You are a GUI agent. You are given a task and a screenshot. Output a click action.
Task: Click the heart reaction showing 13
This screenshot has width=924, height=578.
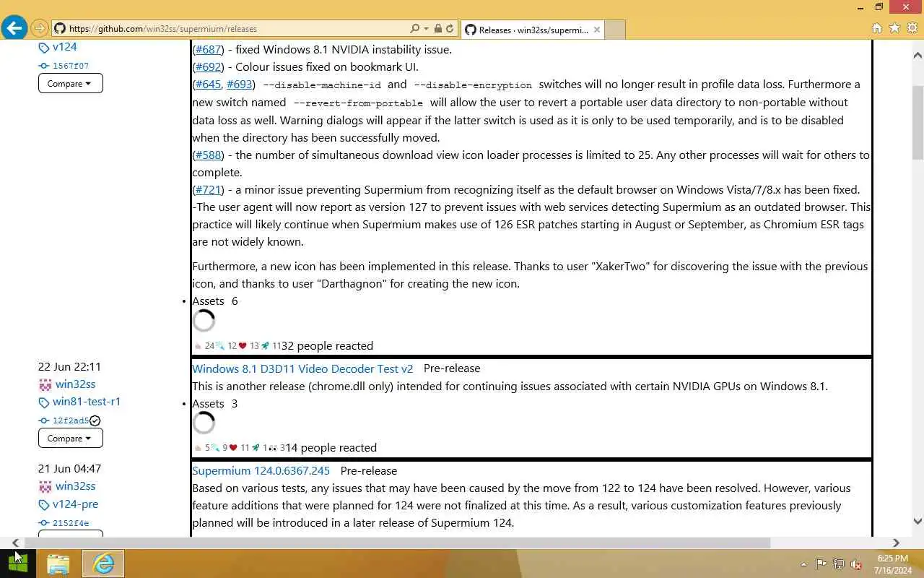[x=249, y=346]
